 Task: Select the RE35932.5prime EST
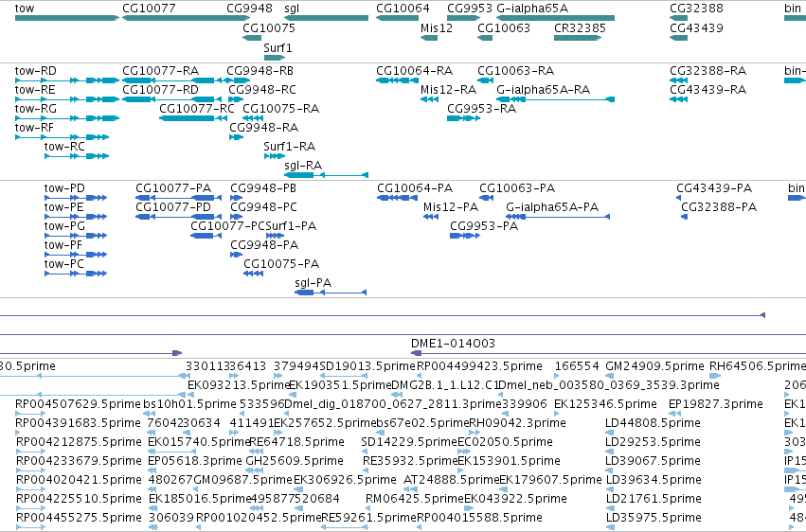[x=367, y=470]
